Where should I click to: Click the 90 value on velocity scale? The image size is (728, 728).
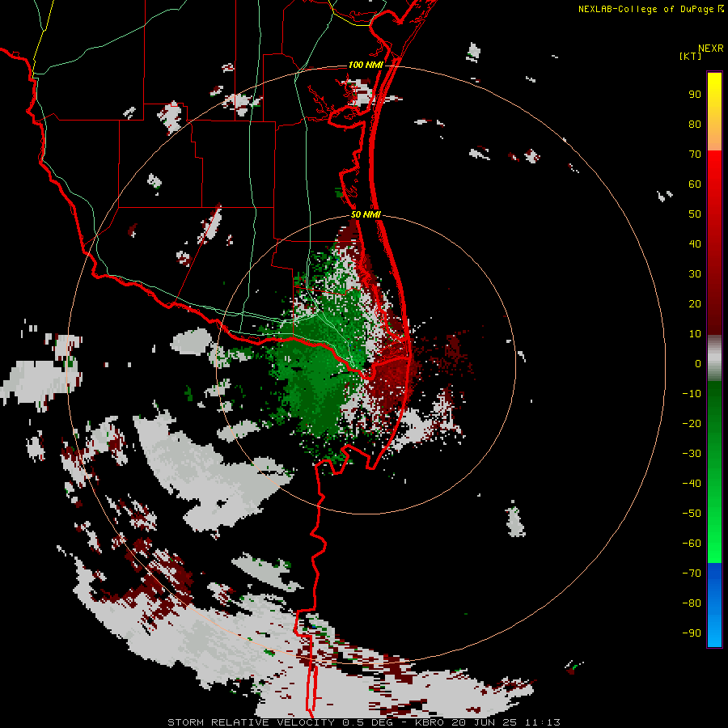695,95
